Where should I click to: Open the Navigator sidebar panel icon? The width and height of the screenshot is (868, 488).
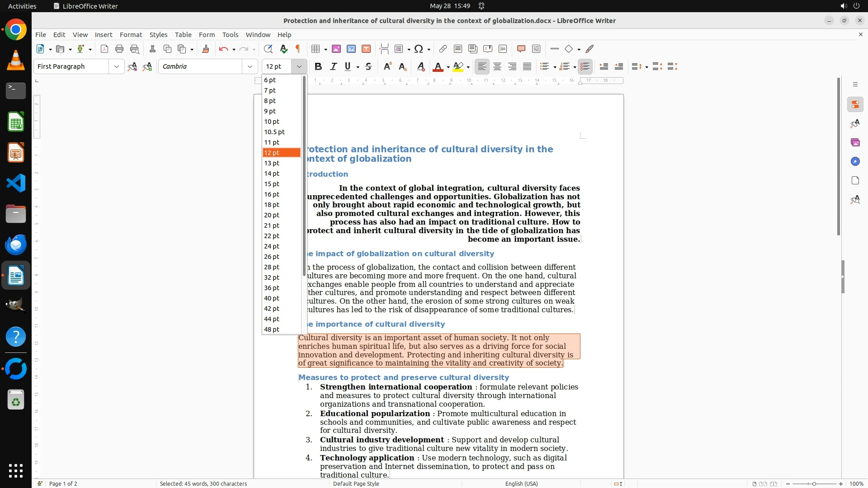(x=855, y=161)
